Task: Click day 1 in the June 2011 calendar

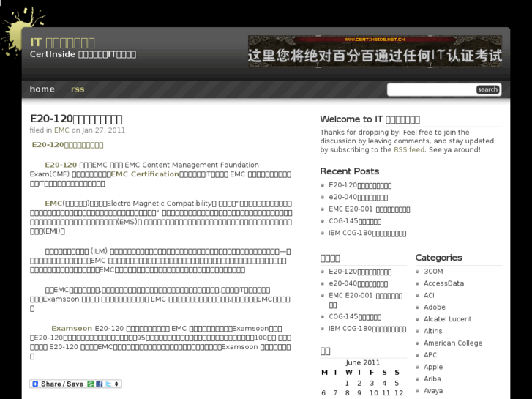Action: [347, 383]
